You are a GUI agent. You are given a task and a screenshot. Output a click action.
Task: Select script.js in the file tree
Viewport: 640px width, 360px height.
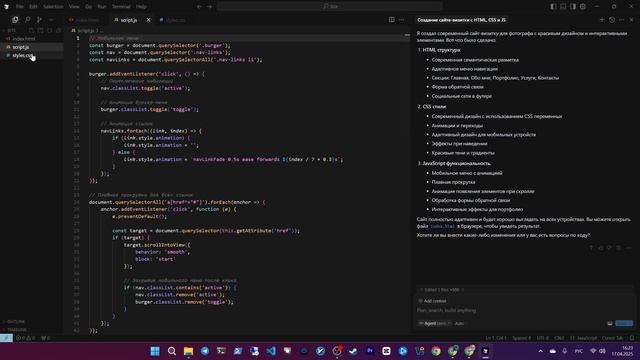[32, 47]
